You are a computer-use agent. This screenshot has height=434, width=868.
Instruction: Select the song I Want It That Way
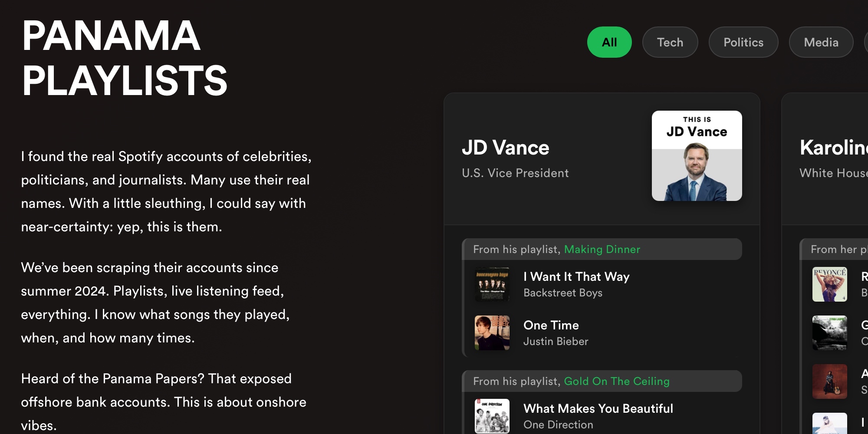point(577,276)
